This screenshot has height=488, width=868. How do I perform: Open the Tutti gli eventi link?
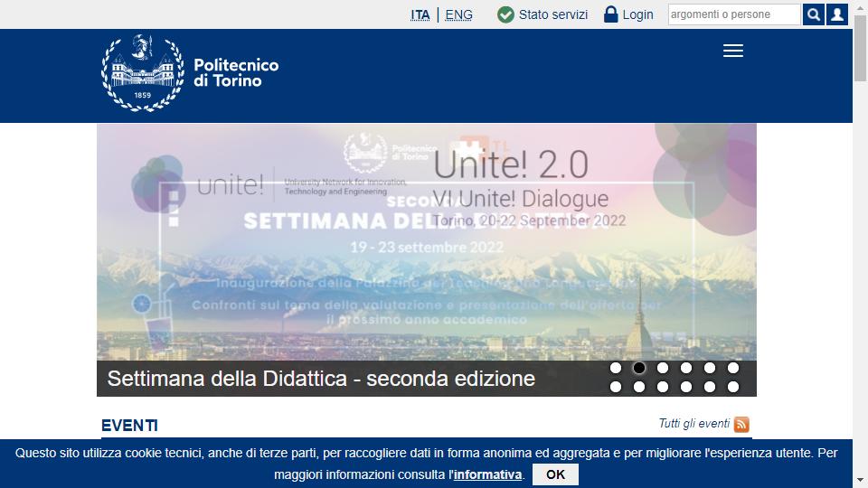[x=694, y=423]
